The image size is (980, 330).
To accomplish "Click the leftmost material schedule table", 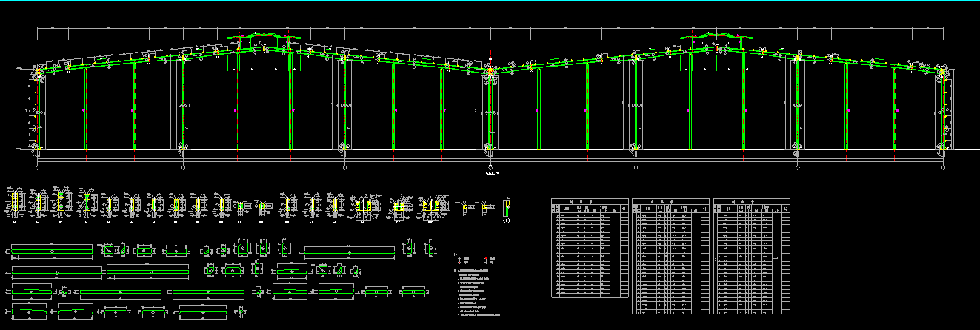I will coord(590,249).
